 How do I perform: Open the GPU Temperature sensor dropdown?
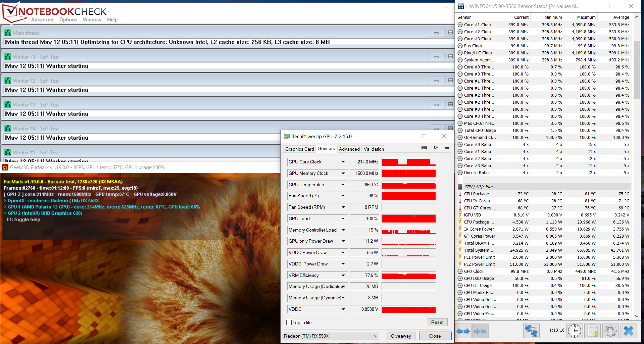tap(343, 185)
